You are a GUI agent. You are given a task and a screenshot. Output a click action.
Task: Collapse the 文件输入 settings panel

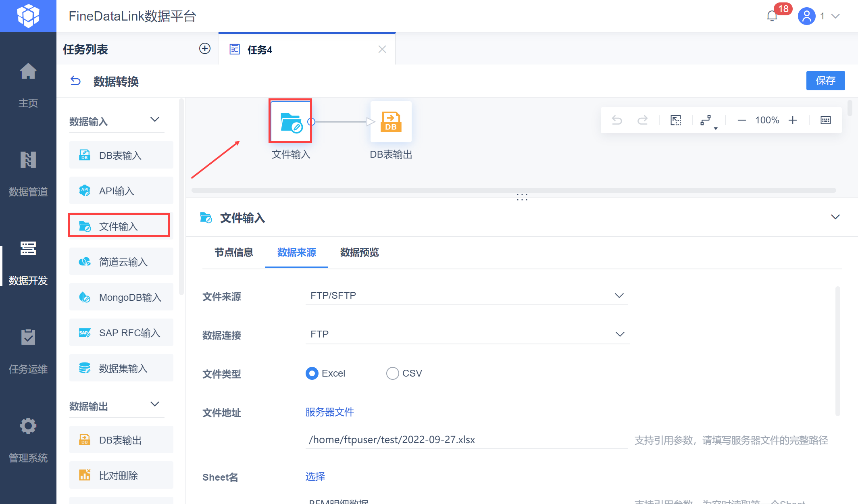click(x=835, y=217)
